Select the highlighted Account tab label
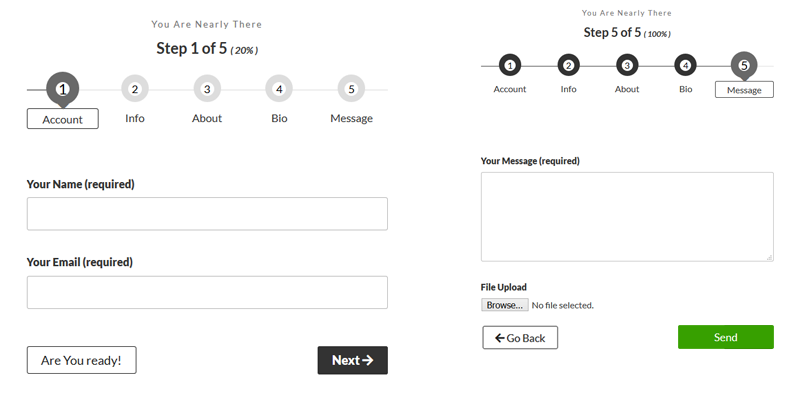The width and height of the screenshot is (800, 400). point(62,119)
